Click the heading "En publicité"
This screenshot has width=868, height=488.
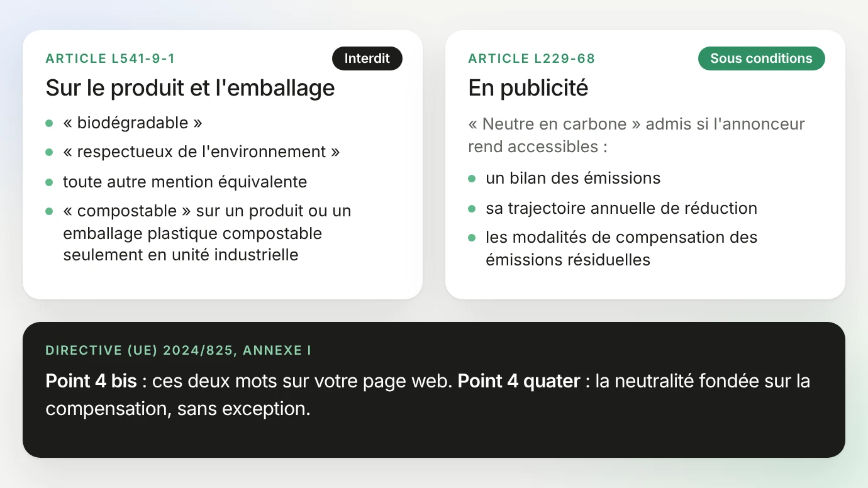click(x=528, y=88)
